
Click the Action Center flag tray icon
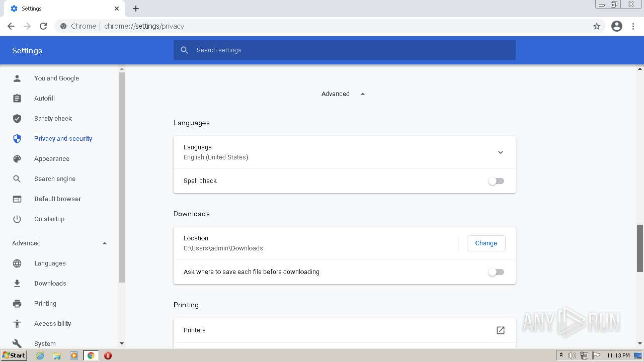coord(596,355)
